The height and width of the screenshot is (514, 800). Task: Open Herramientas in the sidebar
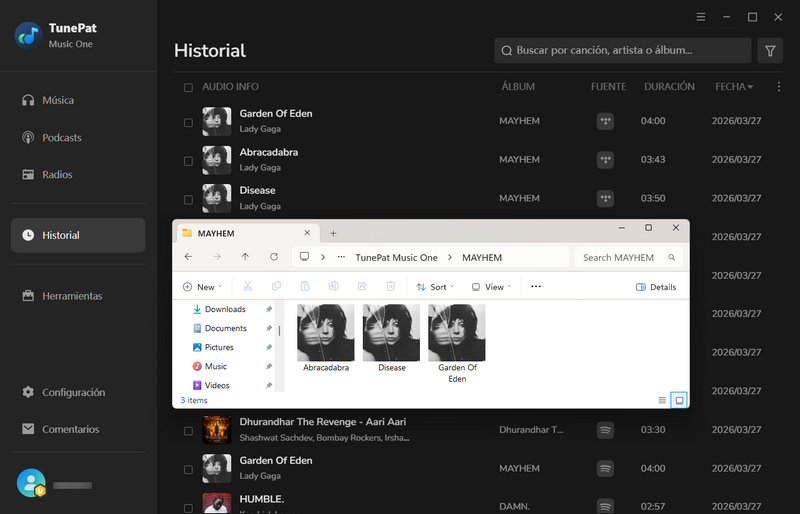62,296
